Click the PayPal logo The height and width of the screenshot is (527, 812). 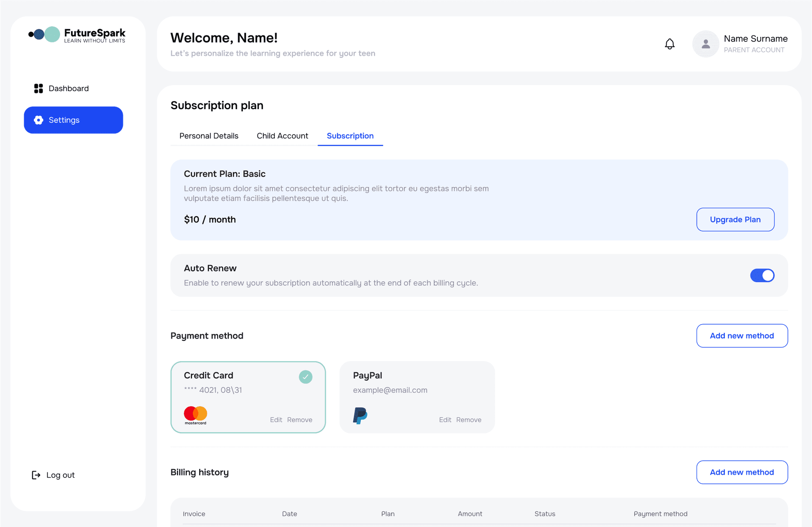point(359,416)
